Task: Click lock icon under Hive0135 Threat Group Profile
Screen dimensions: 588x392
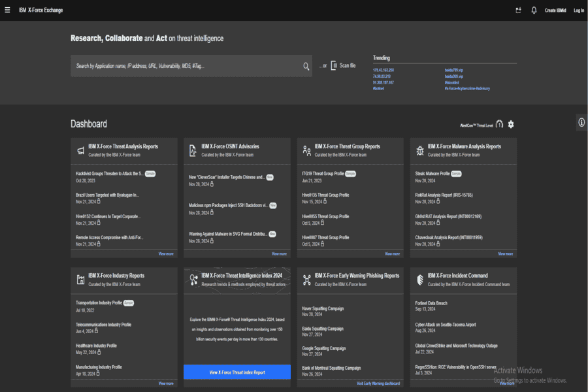Action: point(325,201)
